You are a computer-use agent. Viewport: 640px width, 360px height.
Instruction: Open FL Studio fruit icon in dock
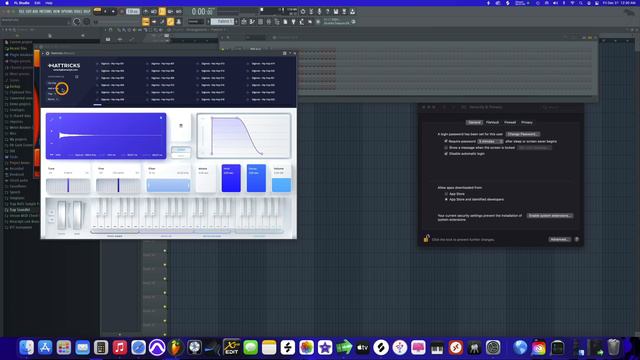click(176, 348)
